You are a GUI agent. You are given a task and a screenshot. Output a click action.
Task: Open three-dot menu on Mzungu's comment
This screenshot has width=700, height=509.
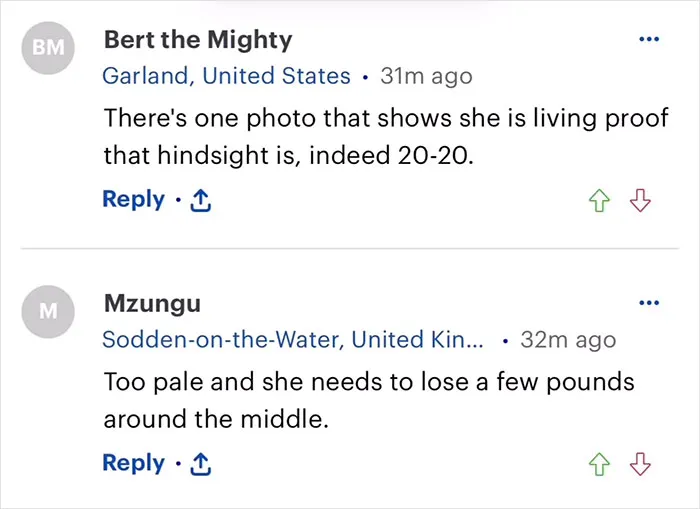649,303
